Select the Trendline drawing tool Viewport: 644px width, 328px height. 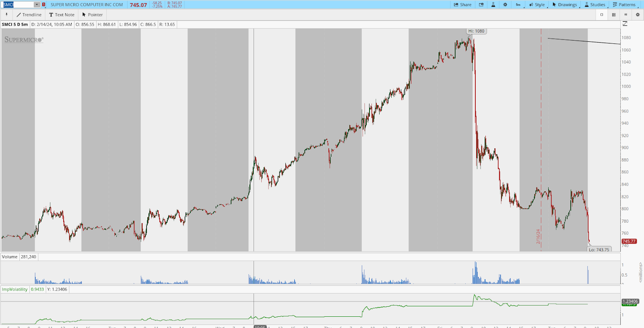tap(29, 14)
